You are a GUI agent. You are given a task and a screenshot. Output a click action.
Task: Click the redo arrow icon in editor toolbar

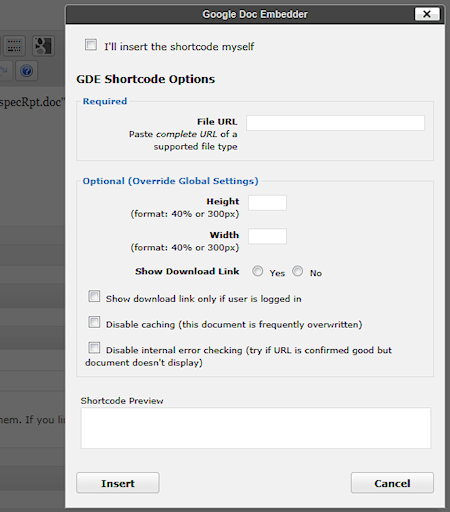click(x=4, y=71)
